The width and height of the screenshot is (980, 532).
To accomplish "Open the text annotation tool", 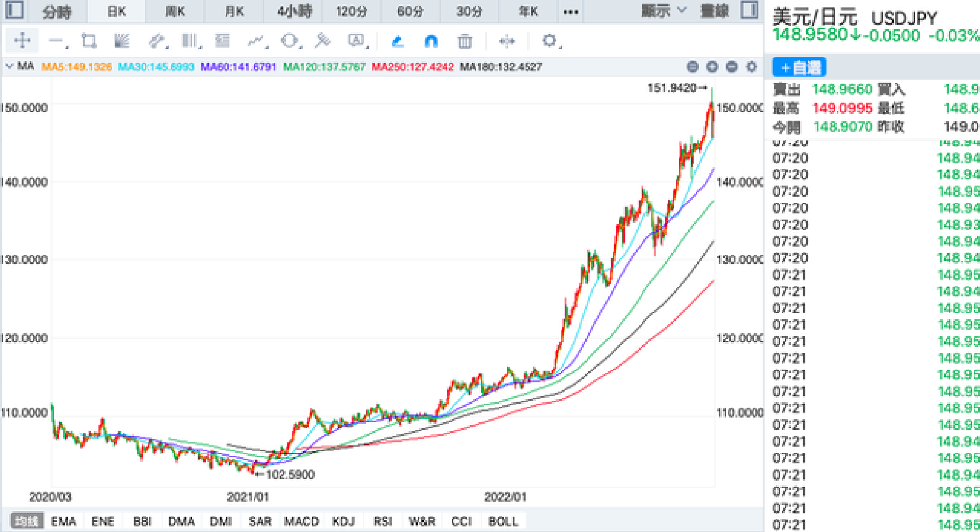I will [x=356, y=41].
